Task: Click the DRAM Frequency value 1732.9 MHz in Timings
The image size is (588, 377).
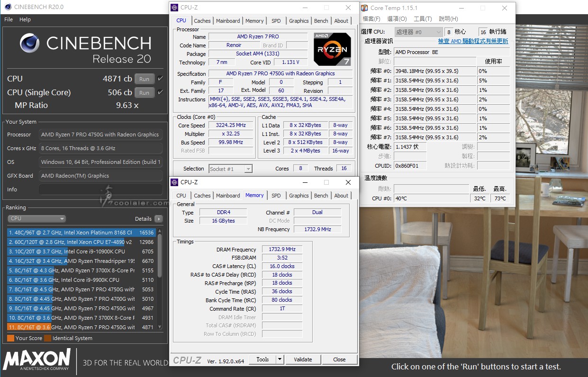Action: tap(282, 250)
